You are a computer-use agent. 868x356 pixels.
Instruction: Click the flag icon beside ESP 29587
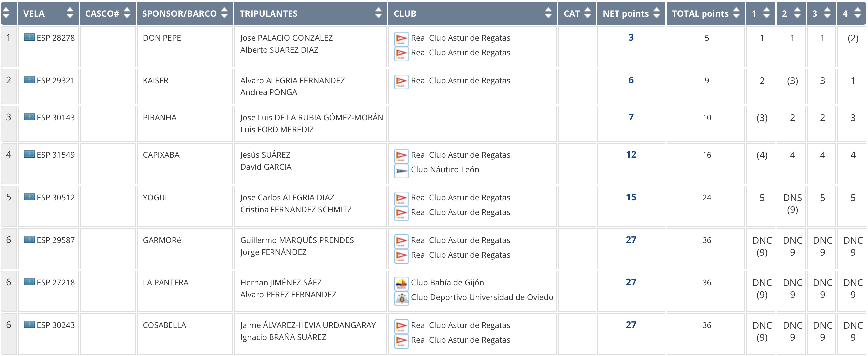click(x=29, y=239)
